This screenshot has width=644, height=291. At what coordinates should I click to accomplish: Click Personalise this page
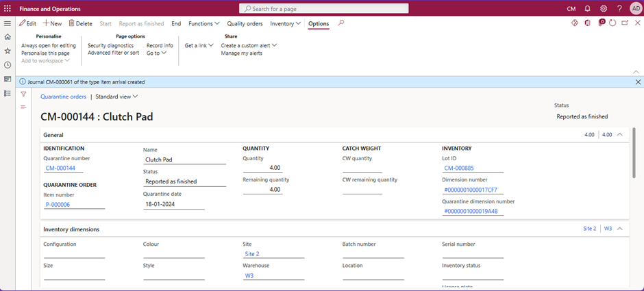click(x=46, y=53)
